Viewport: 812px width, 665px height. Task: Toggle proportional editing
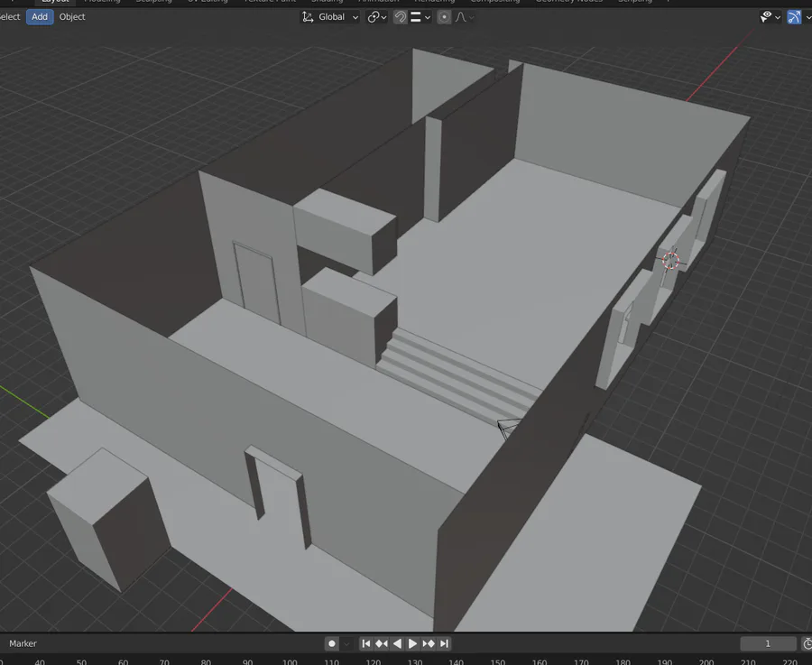(444, 17)
